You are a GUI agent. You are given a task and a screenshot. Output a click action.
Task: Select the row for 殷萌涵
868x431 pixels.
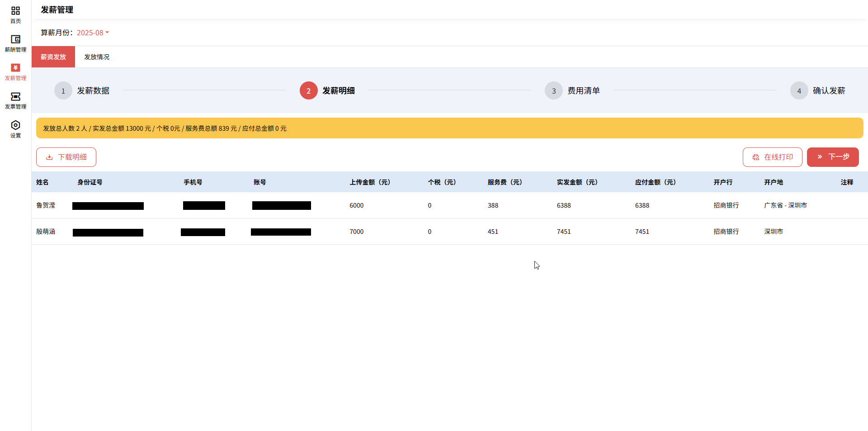click(x=46, y=232)
